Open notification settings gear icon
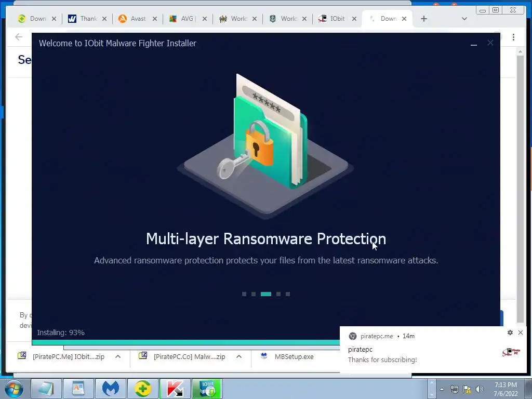 (x=510, y=332)
